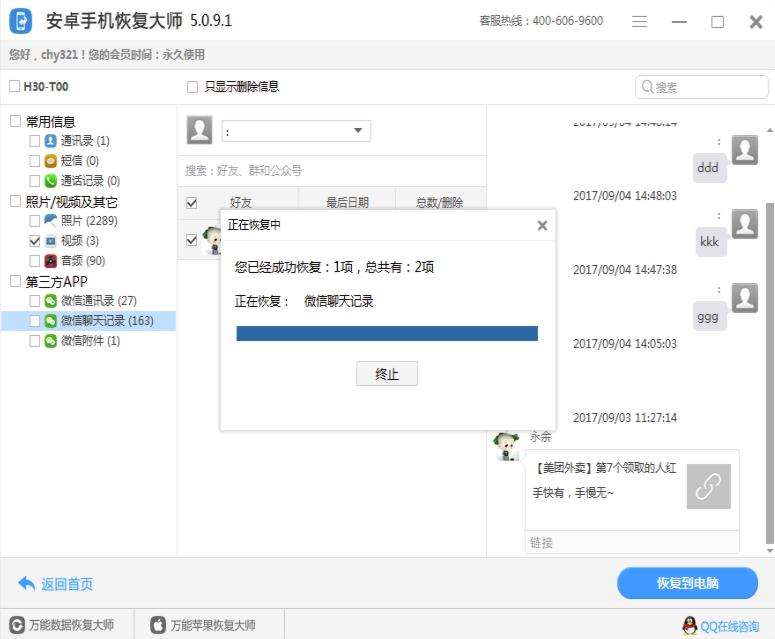The height and width of the screenshot is (639, 775).
Task: Check the 通话记录 (0) checkbox
Action: 35,181
